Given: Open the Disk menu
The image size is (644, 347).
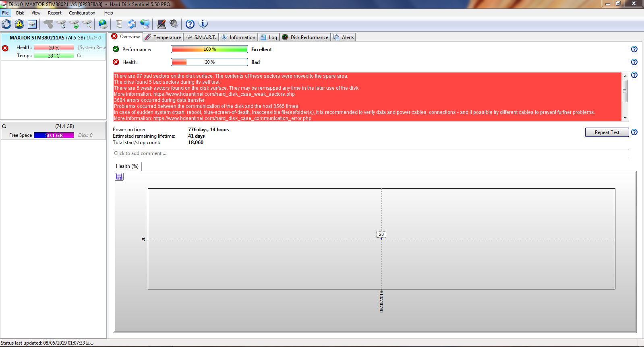Looking at the screenshot, I should [x=20, y=13].
